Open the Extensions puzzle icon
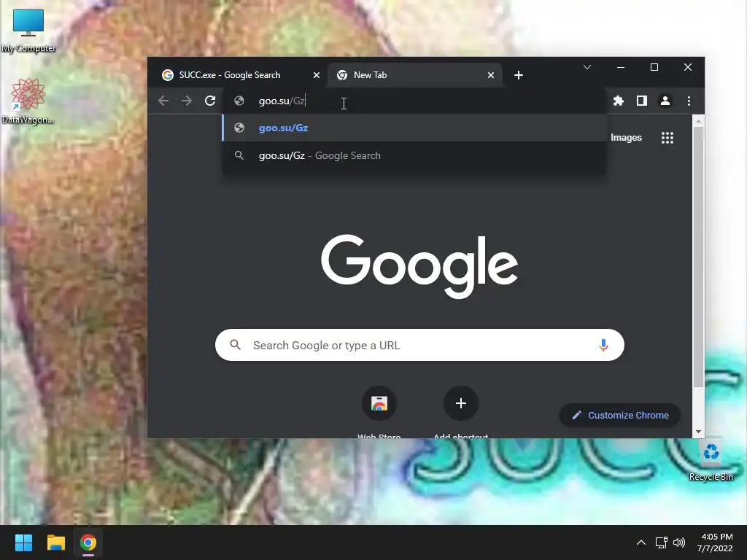The width and height of the screenshot is (747, 560). tap(619, 101)
